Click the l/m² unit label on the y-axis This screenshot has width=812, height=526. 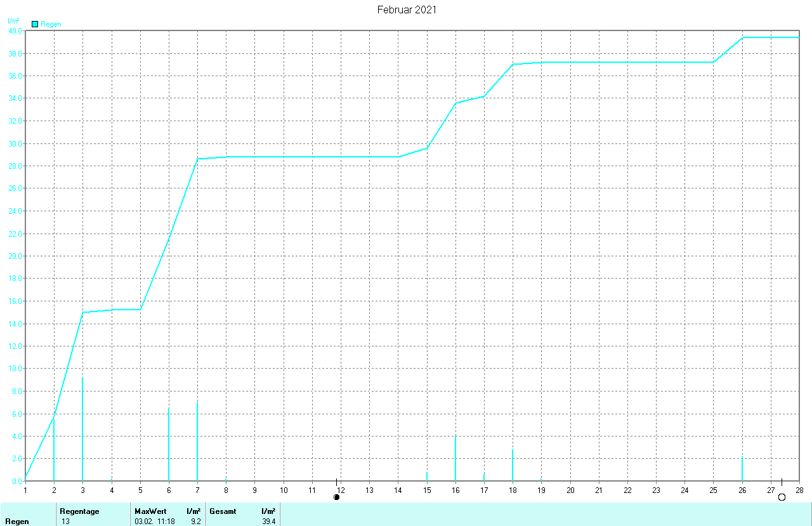click(x=13, y=21)
